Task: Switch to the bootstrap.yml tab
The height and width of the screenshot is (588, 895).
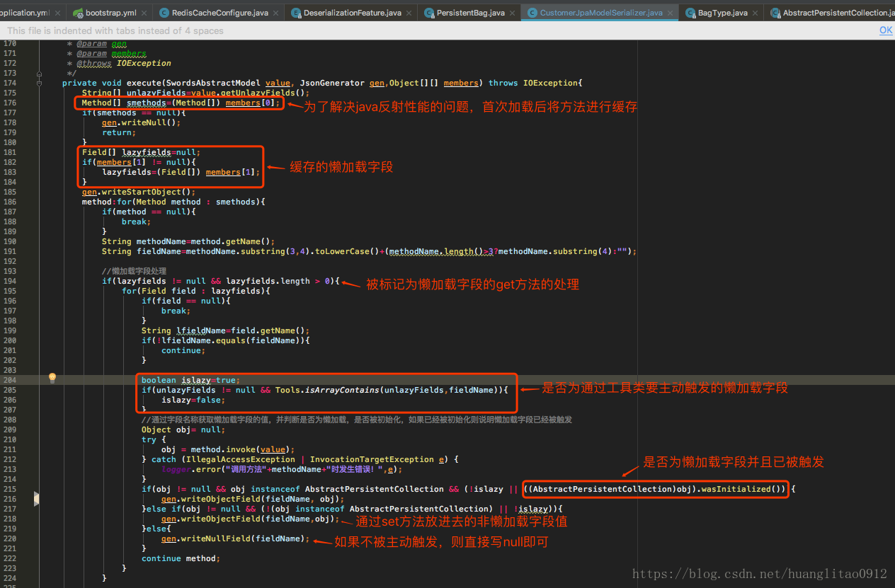Action: tap(110, 13)
